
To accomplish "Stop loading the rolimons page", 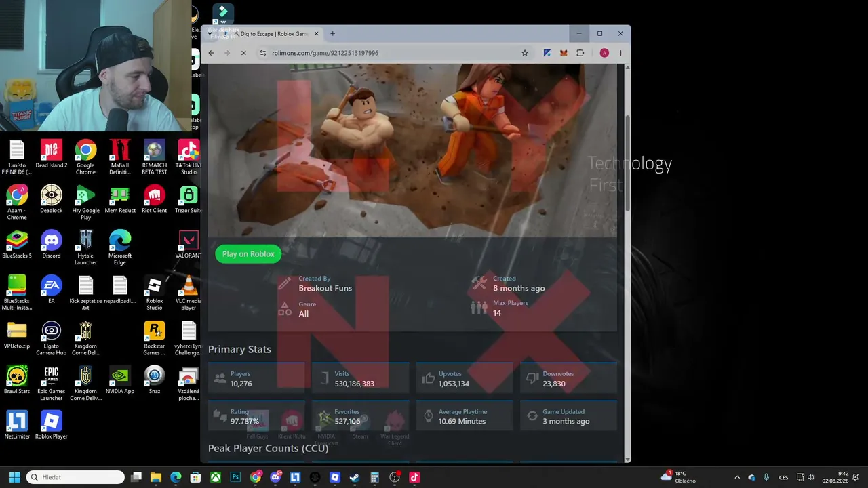I will (243, 53).
